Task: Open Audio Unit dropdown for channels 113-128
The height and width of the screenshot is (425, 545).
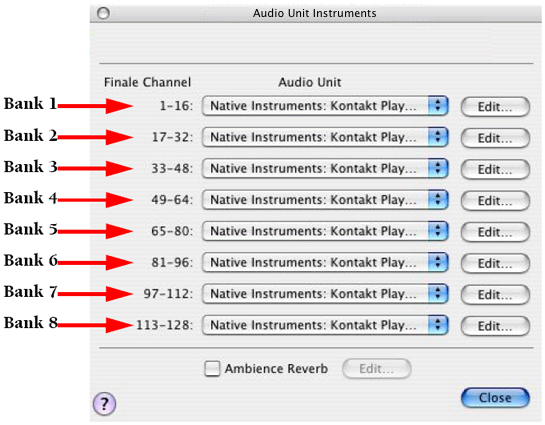Action: [x=325, y=325]
